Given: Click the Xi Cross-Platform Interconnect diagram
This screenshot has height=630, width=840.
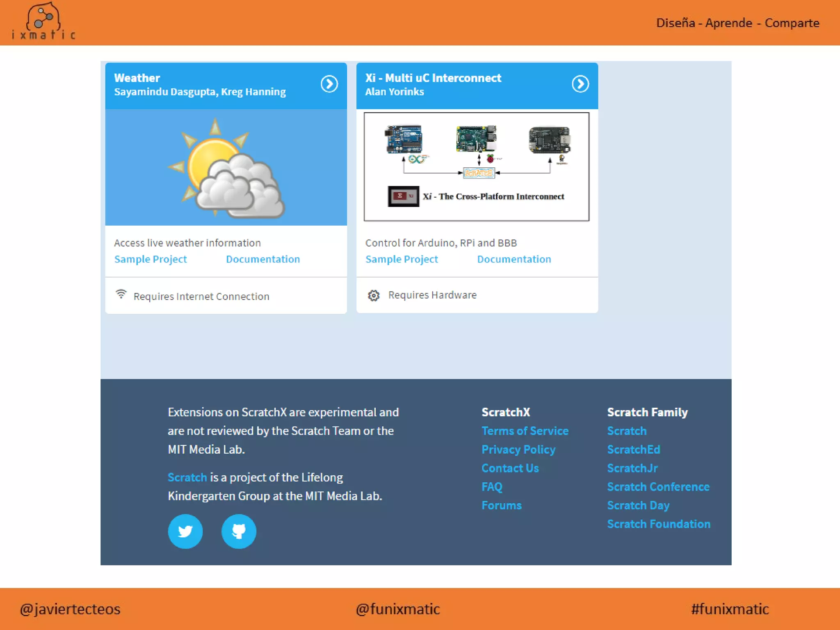Looking at the screenshot, I should (476, 167).
